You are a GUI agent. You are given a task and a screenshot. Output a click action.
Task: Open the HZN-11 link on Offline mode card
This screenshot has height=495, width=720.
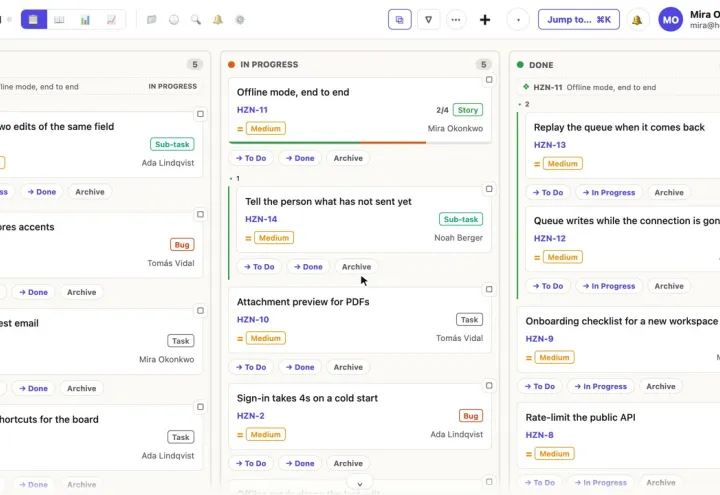pyautogui.click(x=252, y=110)
